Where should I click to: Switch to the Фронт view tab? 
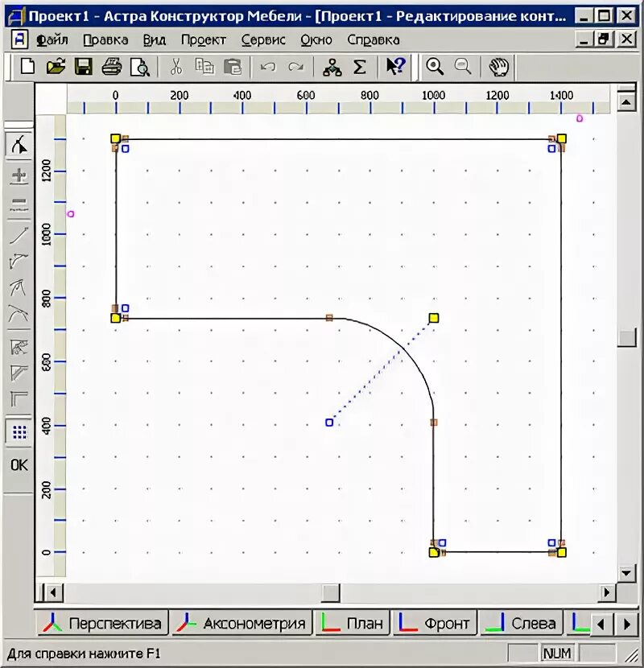[435, 624]
